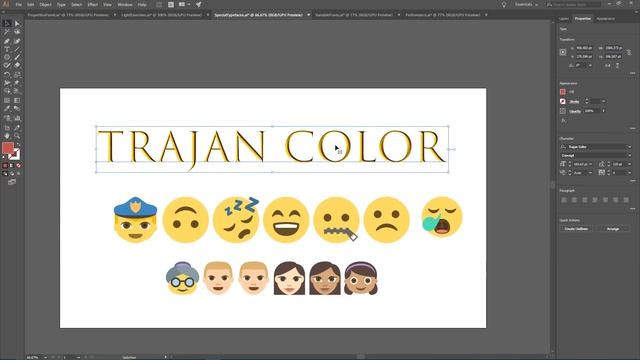
Task: Open the font size dropdown
Action: pos(591,164)
